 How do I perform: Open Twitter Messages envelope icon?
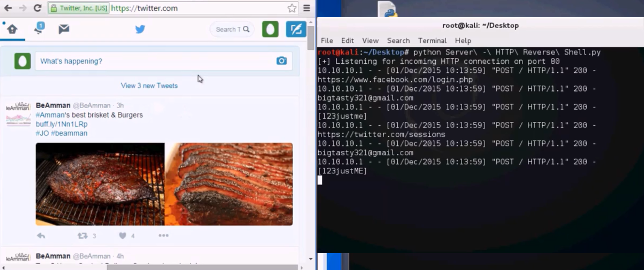(x=64, y=29)
